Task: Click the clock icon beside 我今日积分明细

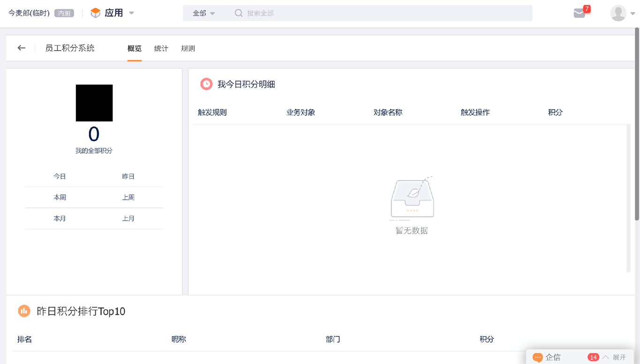Action: tap(206, 84)
